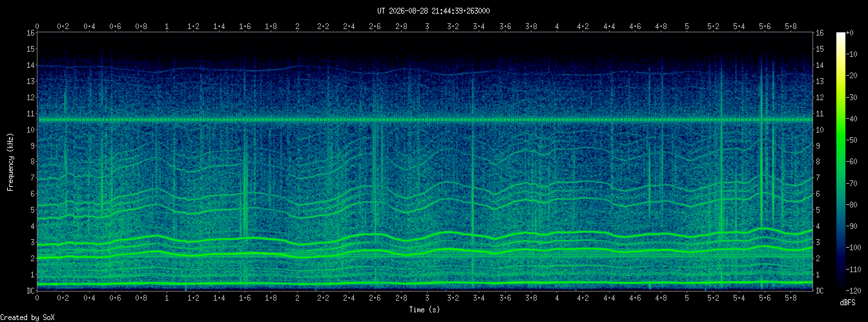Click the dBFS color scale bar
The height and width of the screenshot is (322, 868).
click(840, 162)
